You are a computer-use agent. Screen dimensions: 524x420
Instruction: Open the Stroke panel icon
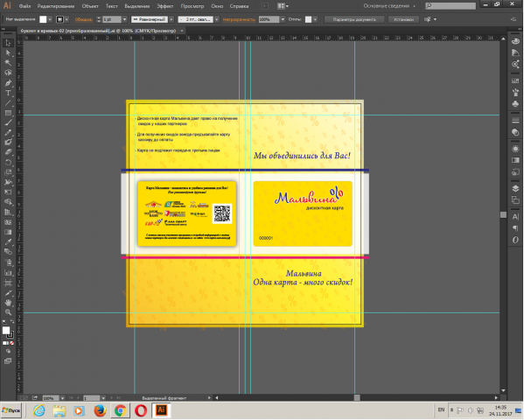[x=515, y=121]
